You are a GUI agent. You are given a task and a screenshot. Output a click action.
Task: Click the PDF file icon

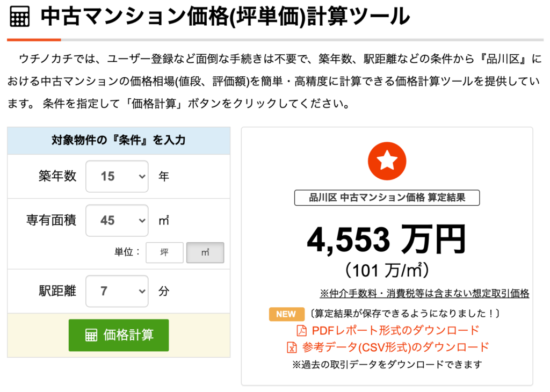[x=302, y=330]
